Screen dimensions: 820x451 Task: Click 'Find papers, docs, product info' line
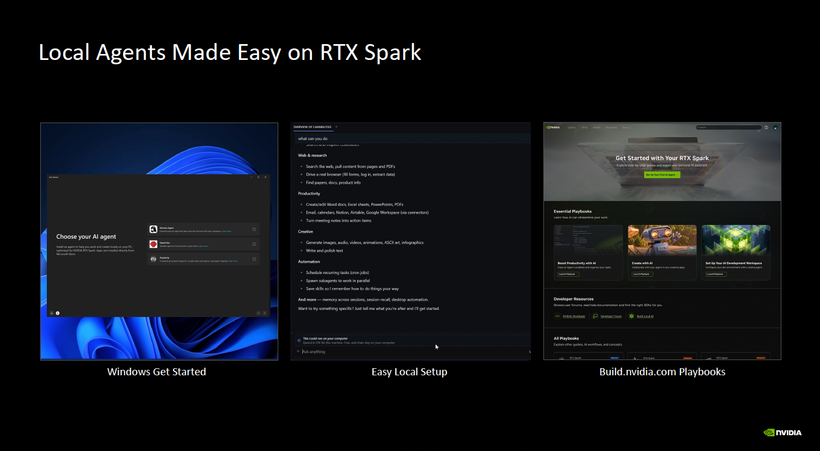[x=333, y=183]
